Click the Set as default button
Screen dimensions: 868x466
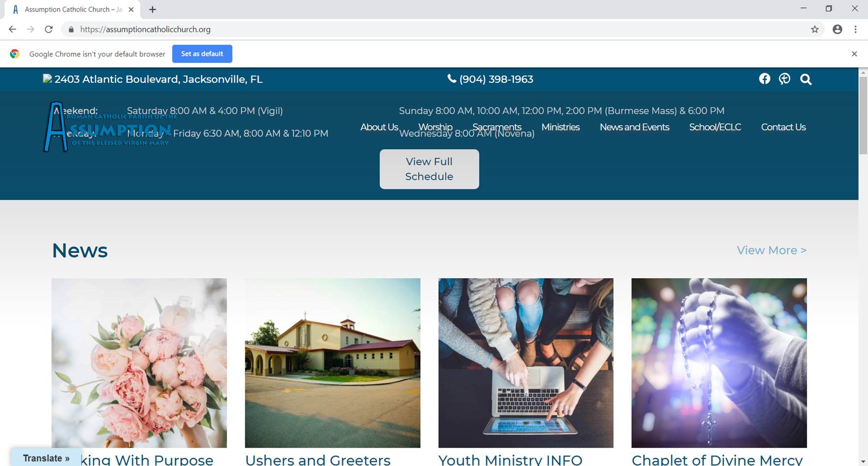(202, 54)
